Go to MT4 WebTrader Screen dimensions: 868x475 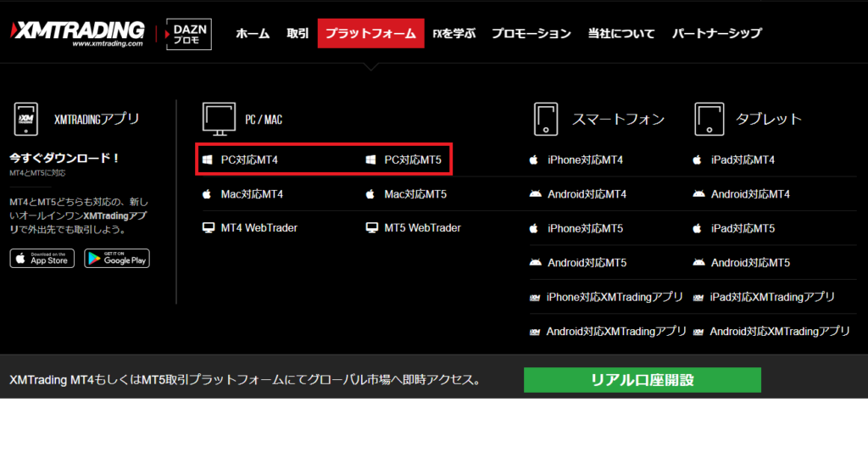(259, 228)
